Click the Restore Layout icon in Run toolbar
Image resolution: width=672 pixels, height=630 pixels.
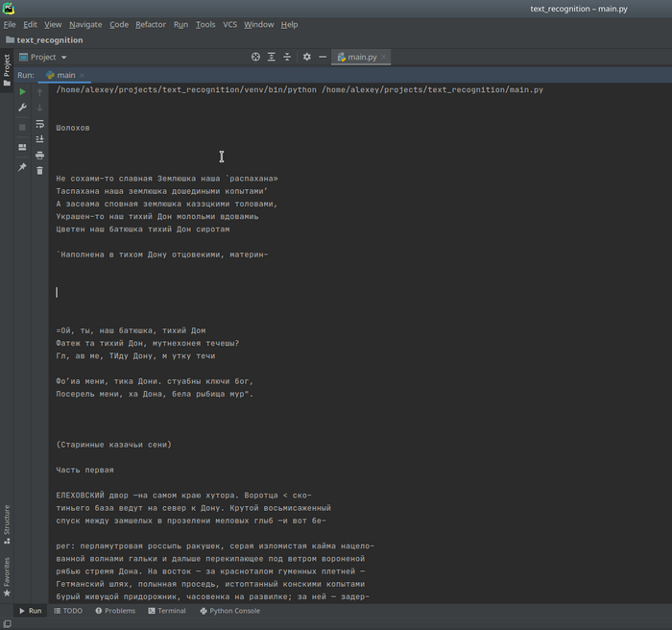coord(23,147)
